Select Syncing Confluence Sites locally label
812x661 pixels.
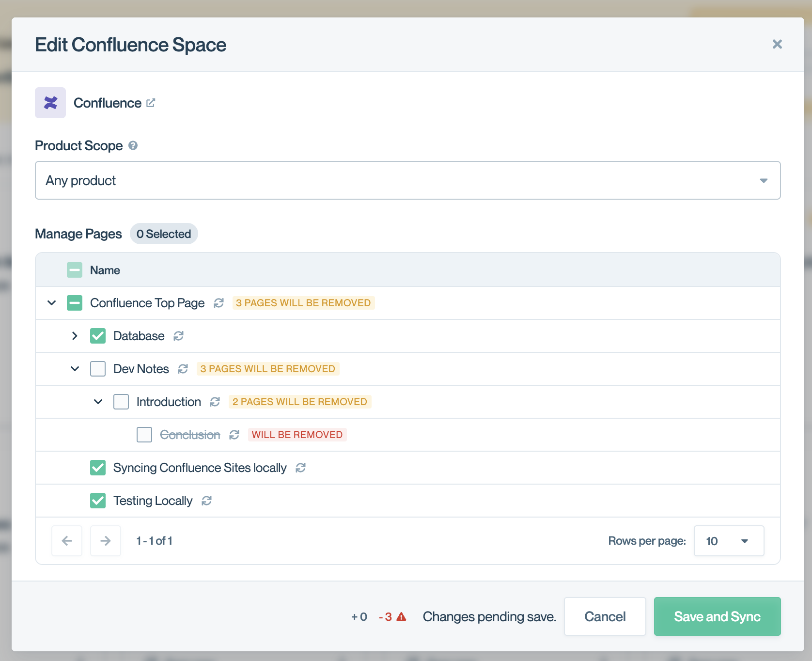[x=200, y=468]
